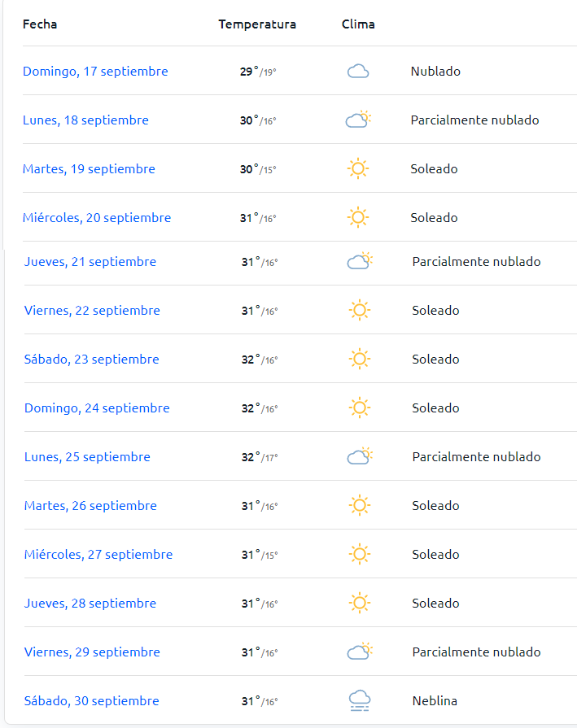Viewport: 577px width, 728px height.
Task: Open the Sábado, 30 septiembre forecast link
Action: point(91,700)
